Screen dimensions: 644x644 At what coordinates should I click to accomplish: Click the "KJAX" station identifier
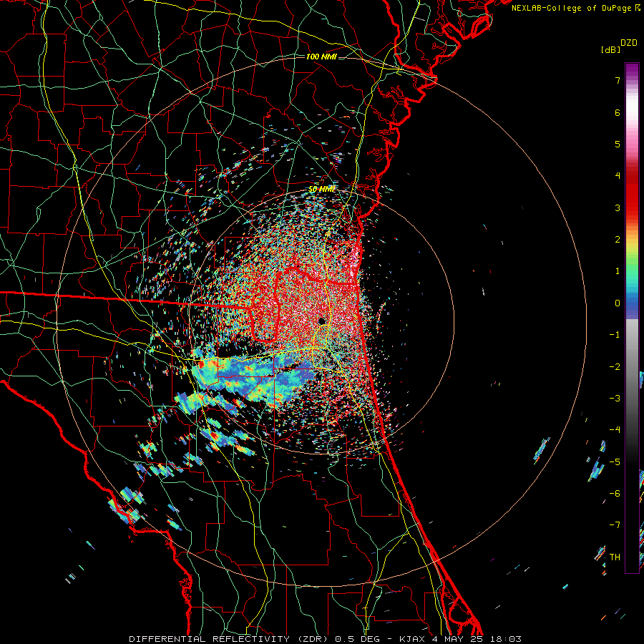click(412, 639)
